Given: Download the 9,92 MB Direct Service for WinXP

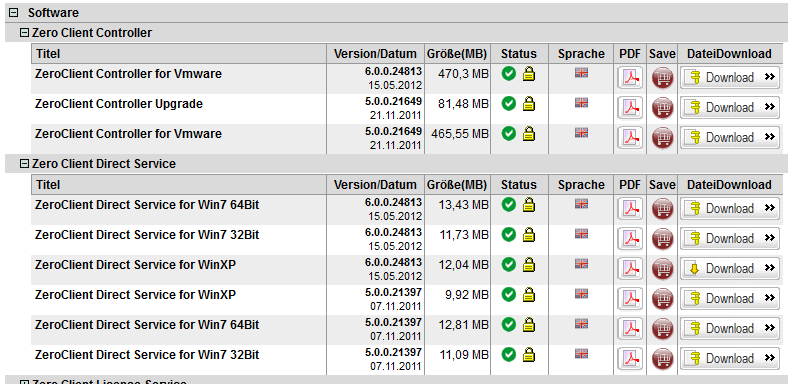Looking at the screenshot, I should (730, 299).
